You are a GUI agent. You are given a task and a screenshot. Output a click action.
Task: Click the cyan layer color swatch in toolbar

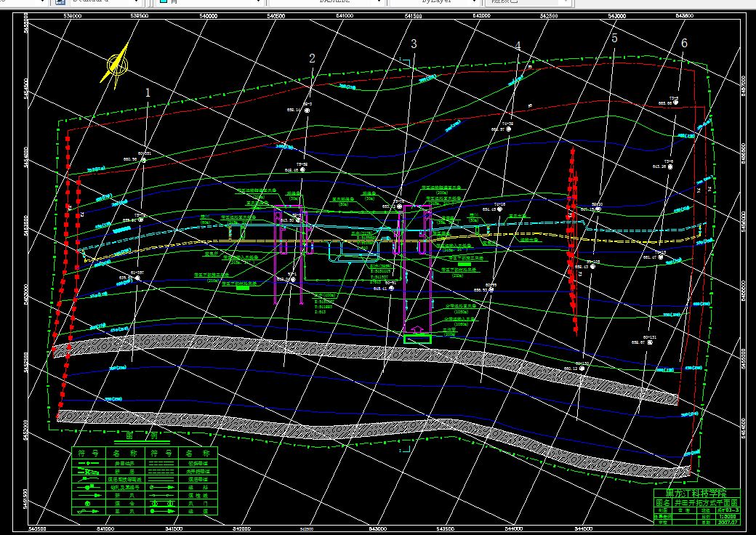[x=164, y=1]
